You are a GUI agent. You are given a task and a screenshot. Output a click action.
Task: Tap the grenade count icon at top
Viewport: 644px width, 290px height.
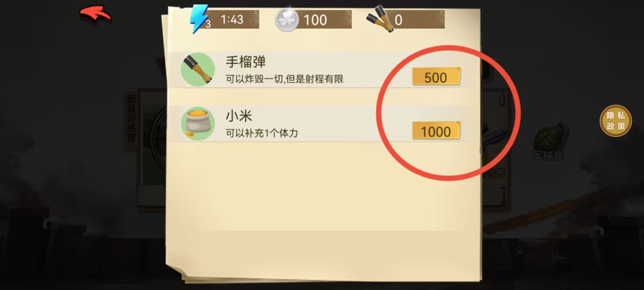pos(380,19)
